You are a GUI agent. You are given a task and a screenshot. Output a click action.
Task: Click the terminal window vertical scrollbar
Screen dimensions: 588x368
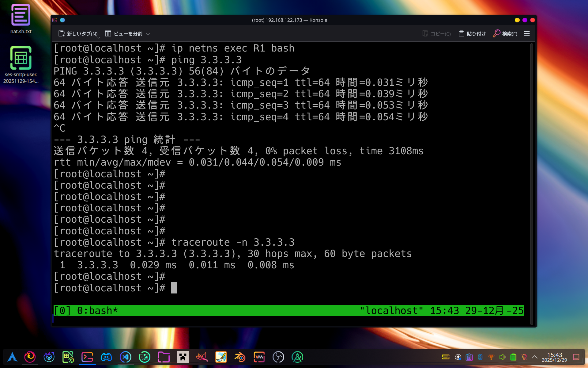pos(531,184)
